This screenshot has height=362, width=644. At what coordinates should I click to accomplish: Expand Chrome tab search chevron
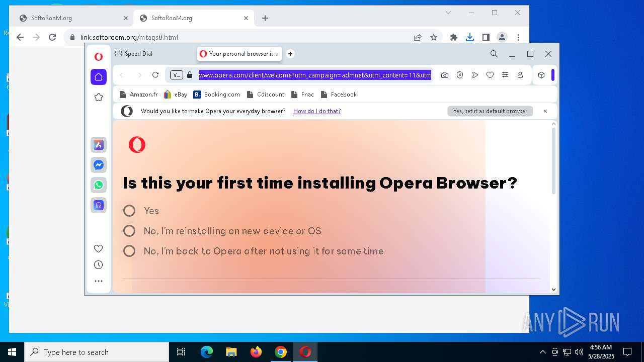[x=448, y=13]
